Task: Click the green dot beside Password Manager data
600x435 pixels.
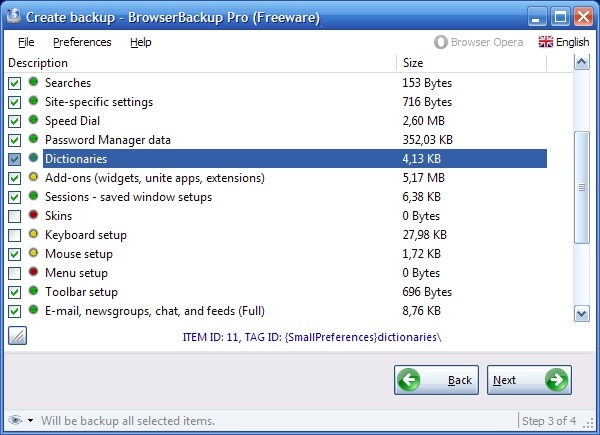Action: tap(34, 138)
